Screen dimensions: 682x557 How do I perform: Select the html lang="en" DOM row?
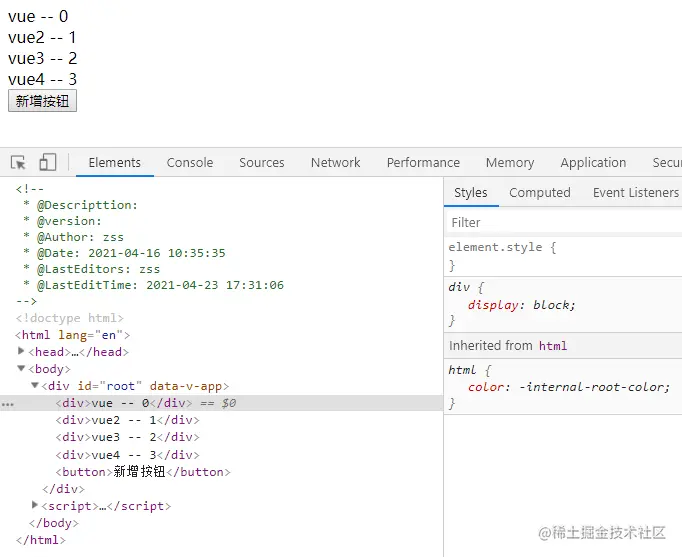pyautogui.click(x=72, y=335)
